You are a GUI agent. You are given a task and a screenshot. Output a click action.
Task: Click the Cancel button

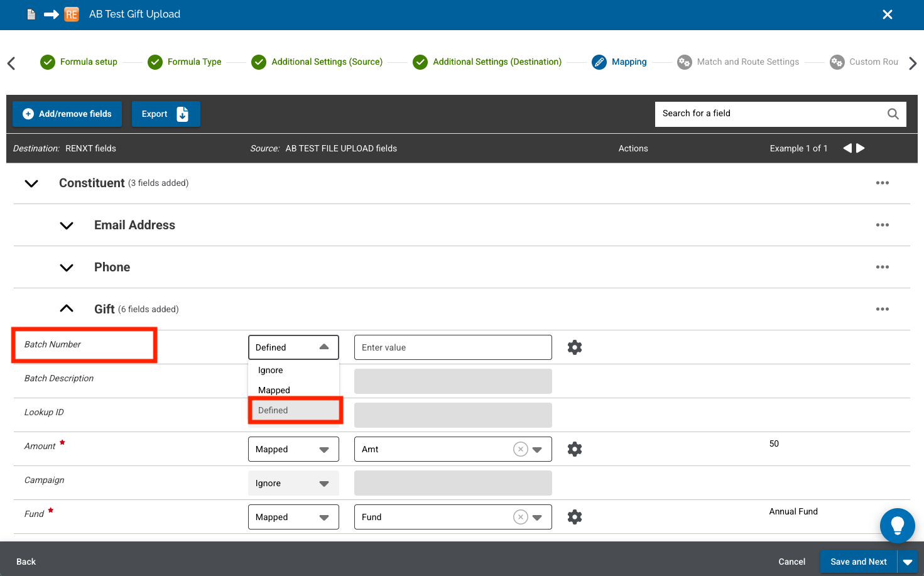791,562
